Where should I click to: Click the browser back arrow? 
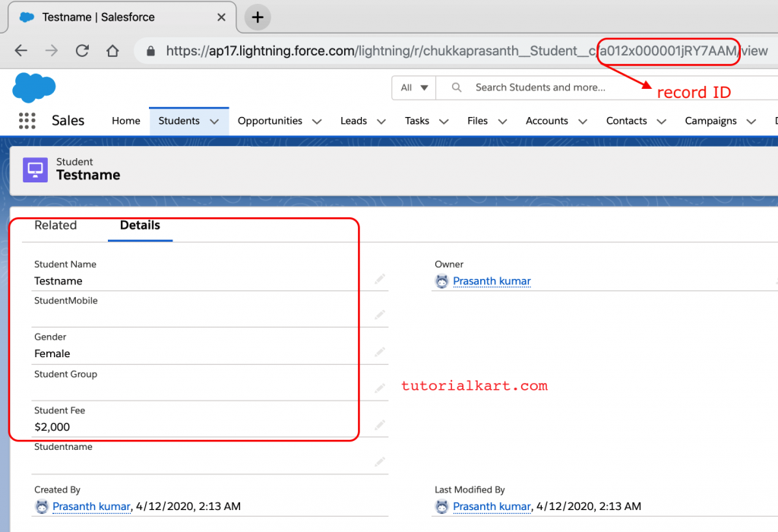[x=21, y=51]
